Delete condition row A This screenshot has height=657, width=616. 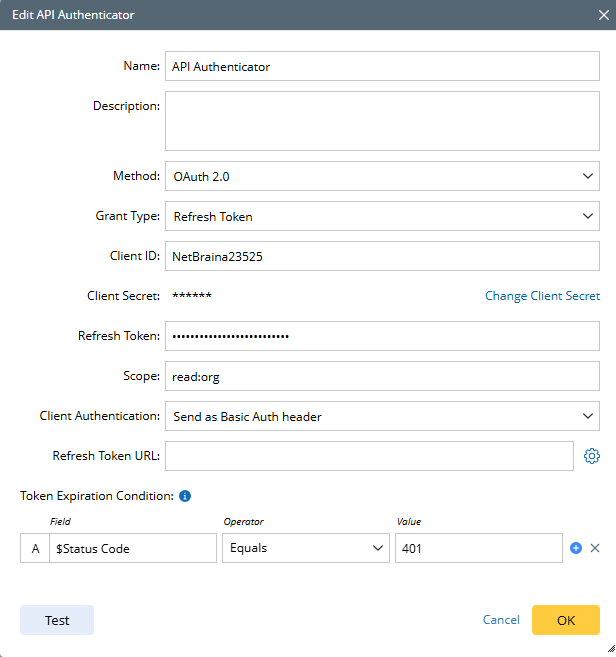click(595, 548)
